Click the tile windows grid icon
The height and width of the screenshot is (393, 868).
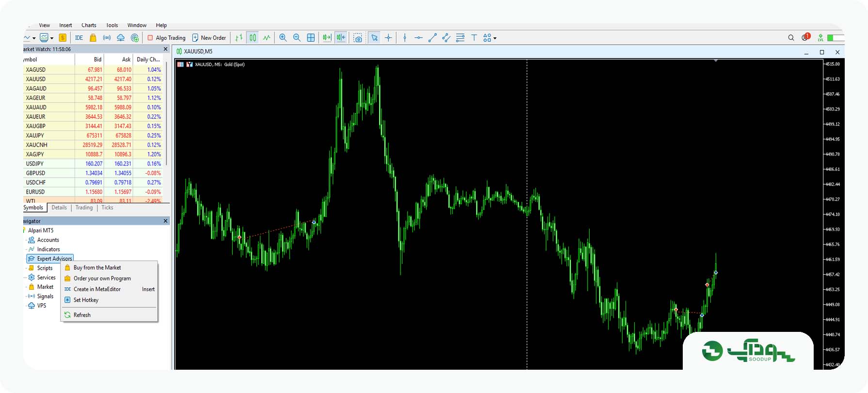coord(311,38)
